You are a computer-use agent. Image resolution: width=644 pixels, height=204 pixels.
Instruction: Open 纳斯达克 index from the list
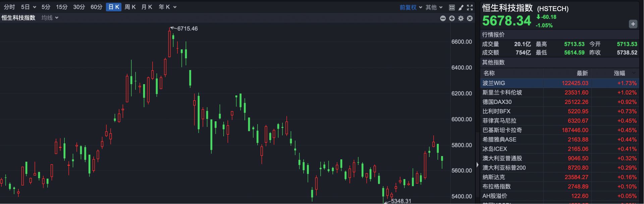(494, 177)
